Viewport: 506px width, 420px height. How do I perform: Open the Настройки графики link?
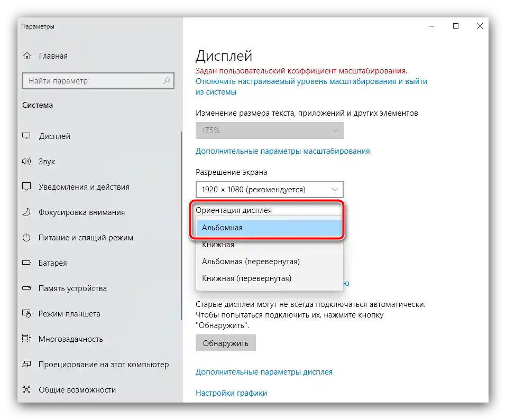coord(231,393)
